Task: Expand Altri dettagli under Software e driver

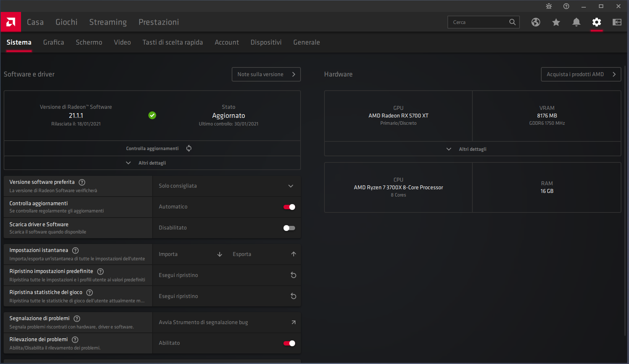Action: 152,163
